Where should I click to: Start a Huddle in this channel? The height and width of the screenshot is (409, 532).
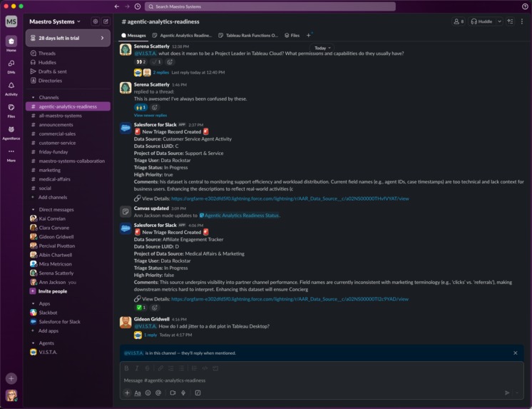(482, 21)
